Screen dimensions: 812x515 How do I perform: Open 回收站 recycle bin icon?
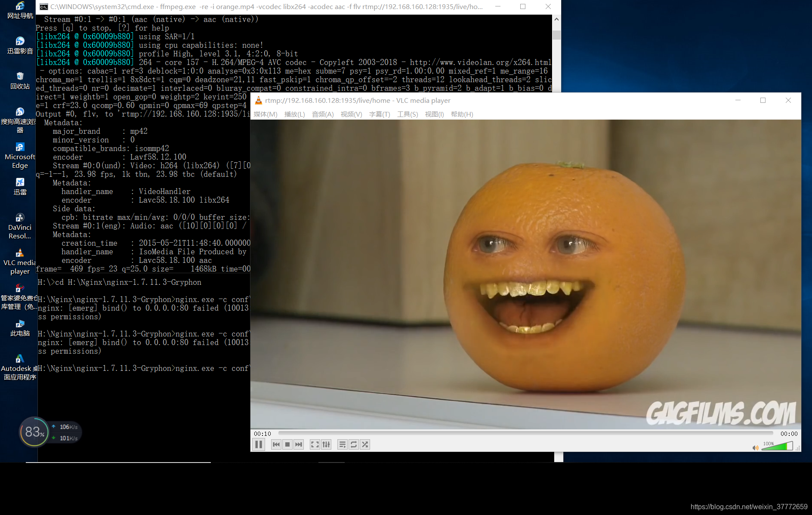click(20, 81)
